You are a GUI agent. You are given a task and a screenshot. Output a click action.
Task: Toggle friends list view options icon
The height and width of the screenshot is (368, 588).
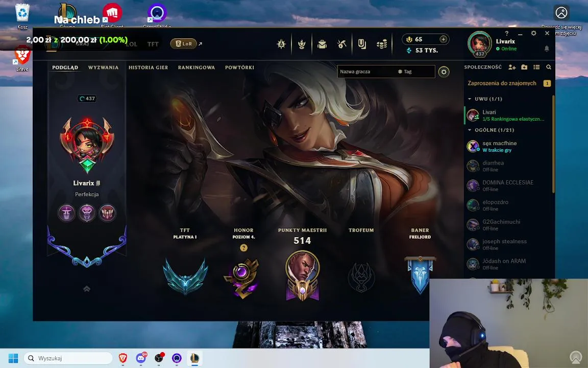point(536,67)
